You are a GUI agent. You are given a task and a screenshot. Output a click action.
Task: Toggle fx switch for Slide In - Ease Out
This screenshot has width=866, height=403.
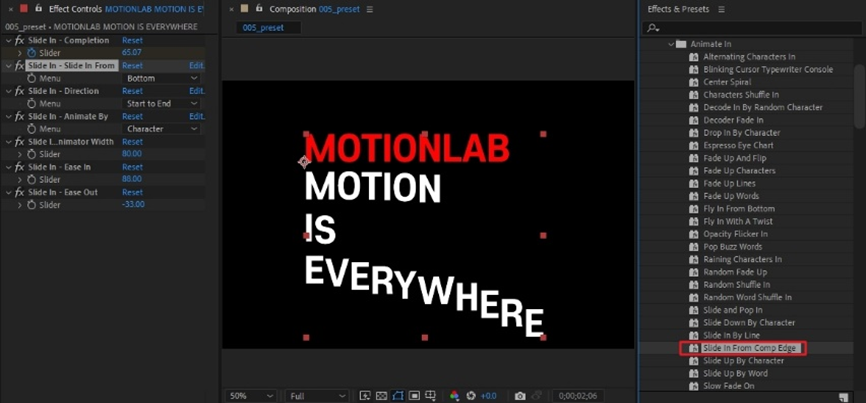pos(19,193)
